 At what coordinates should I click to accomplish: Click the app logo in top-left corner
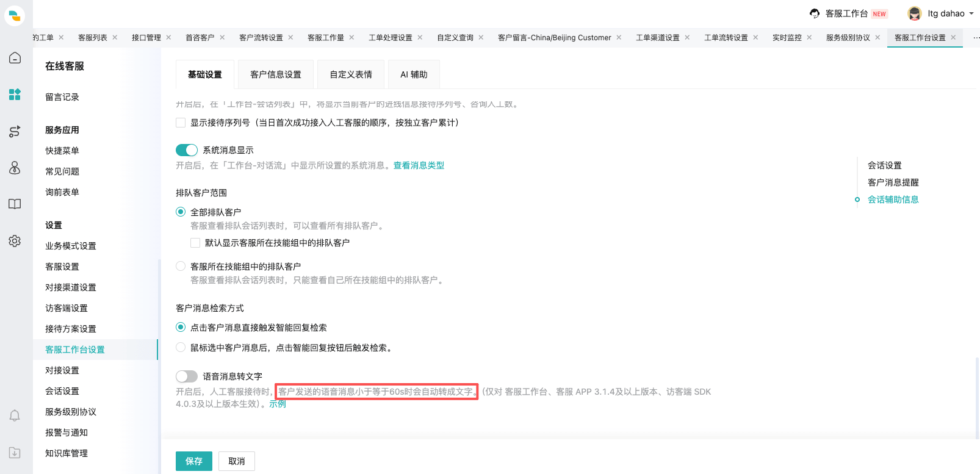point(15,15)
